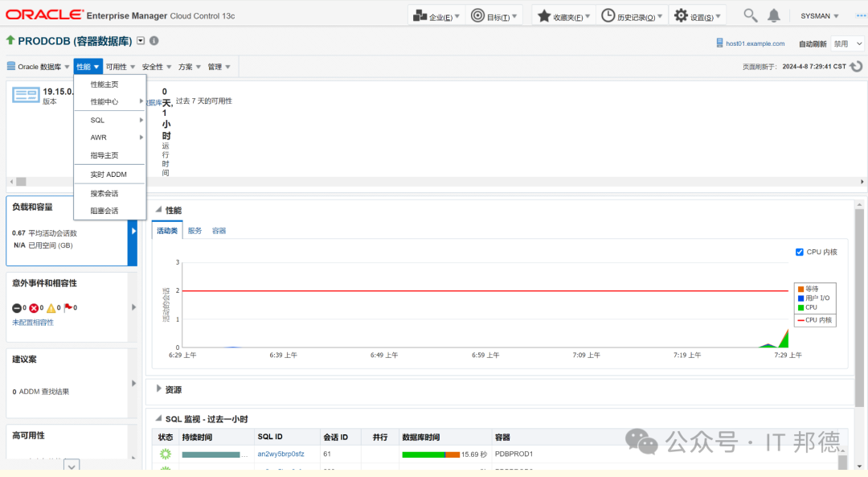Click the Oracle database stack icon
This screenshot has width=868, height=477.
pyautogui.click(x=11, y=66)
